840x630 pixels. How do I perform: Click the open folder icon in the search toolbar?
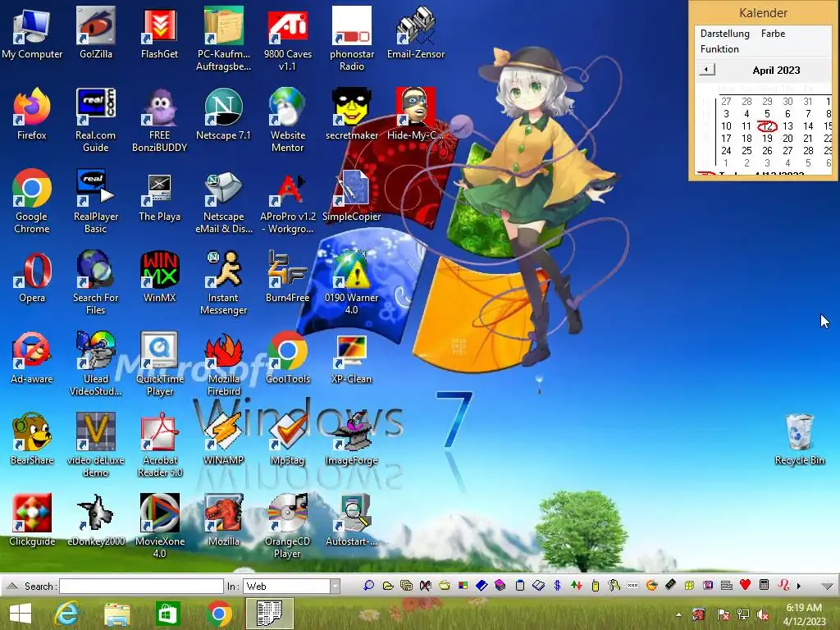(388, 586)
